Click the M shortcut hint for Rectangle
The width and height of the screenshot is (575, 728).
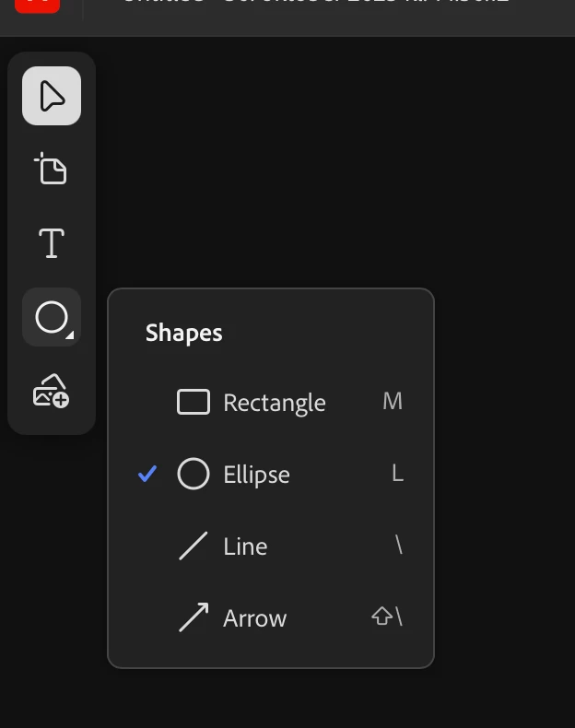(393, 402)
